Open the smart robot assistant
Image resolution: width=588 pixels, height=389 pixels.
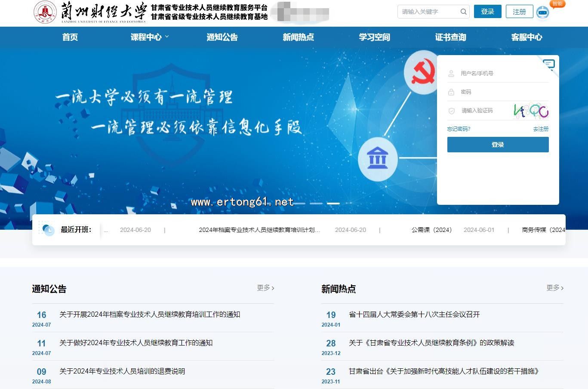coord(543,12)
